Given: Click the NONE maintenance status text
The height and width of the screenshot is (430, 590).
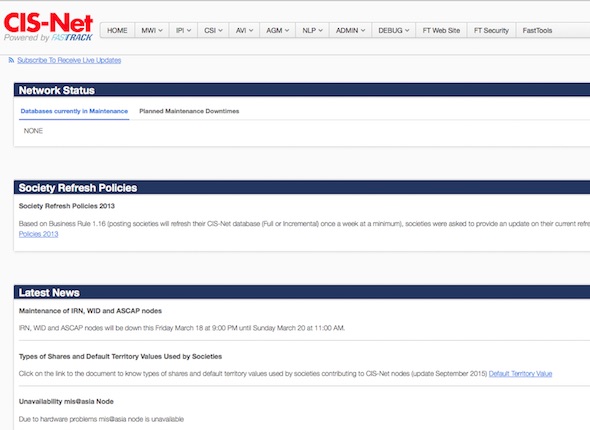Looking at the screenshot, I should [x=33, y=131].
